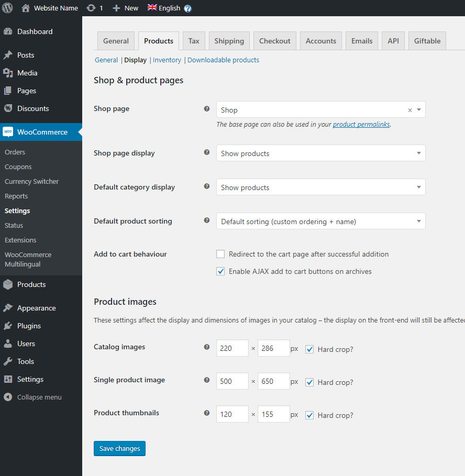Viewport: 465px width, 476px height.
Task: Click the Discounts sidebar icon
Action: 8,108
